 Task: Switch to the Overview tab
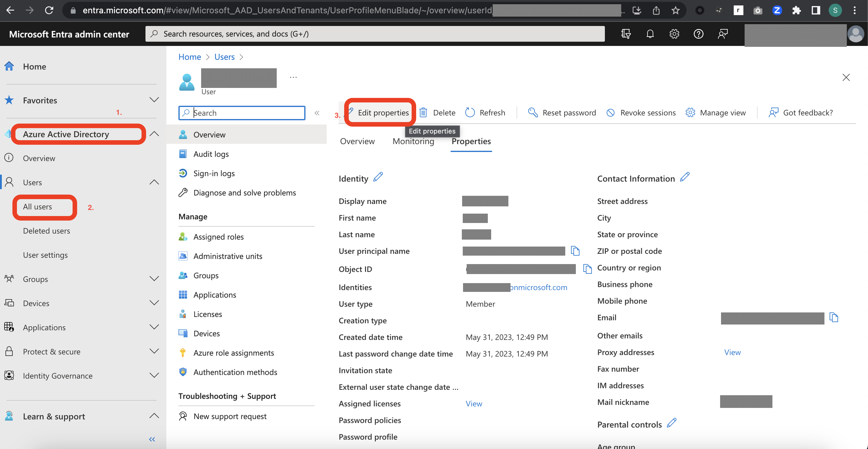tap(357, 141)
